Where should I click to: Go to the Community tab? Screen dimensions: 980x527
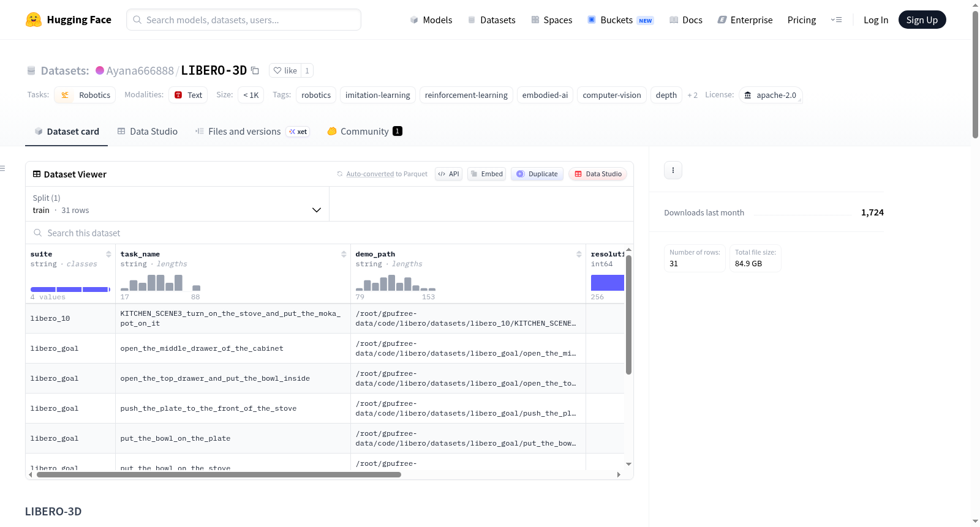pos(365,132)
